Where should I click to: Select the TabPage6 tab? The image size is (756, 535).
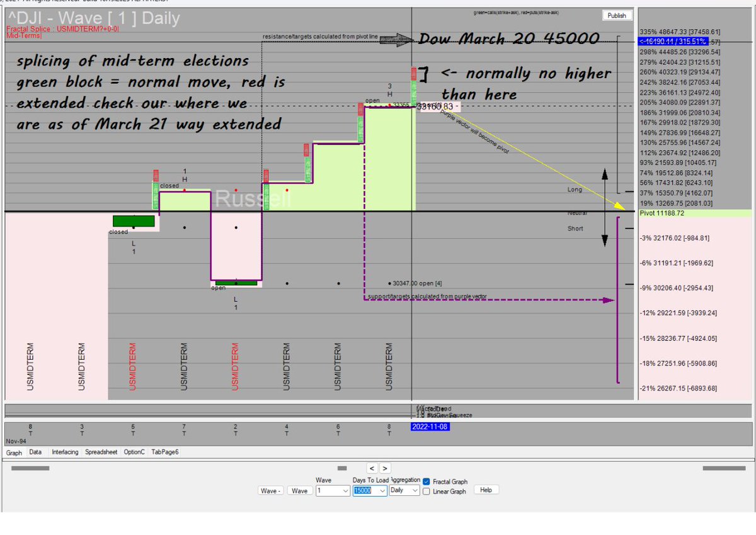click(165, 452)
